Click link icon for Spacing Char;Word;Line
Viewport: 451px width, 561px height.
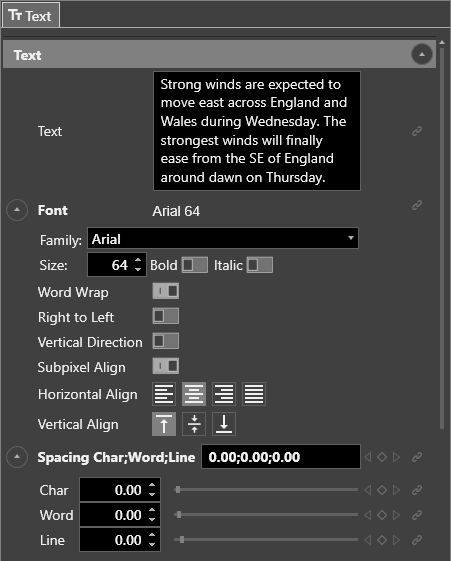click(417, 457)
